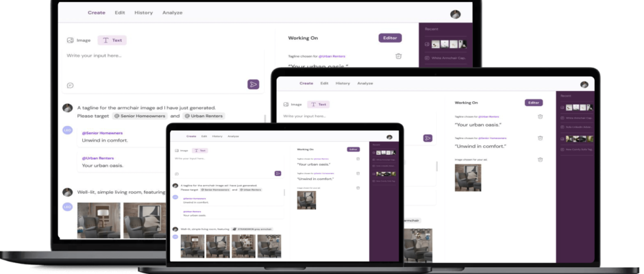Screen dimensions: 644x274
Task: Open 'White Armchair Cap...' recent item, large laptop
Action: pyautogui.click(x=446, y=58)
